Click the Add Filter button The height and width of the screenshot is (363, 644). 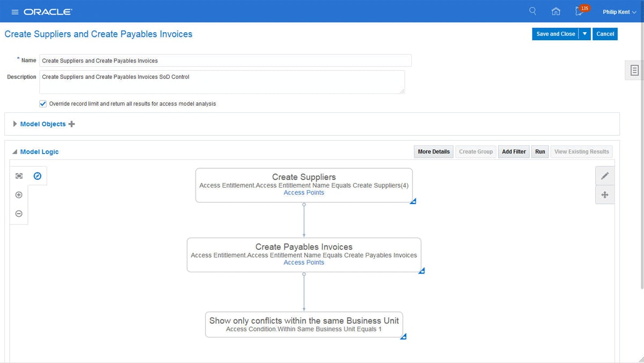point(514,151)
